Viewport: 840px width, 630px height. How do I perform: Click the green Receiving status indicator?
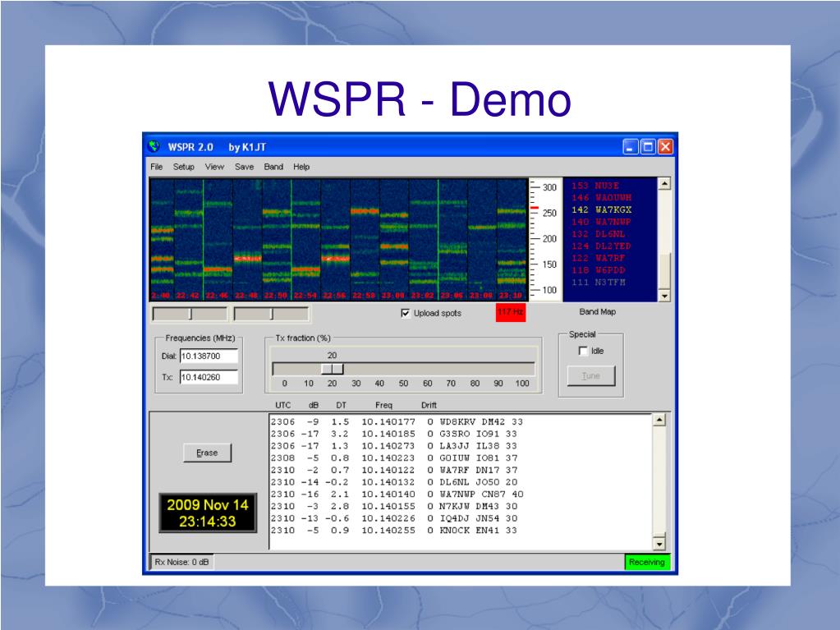pos(646,562)
